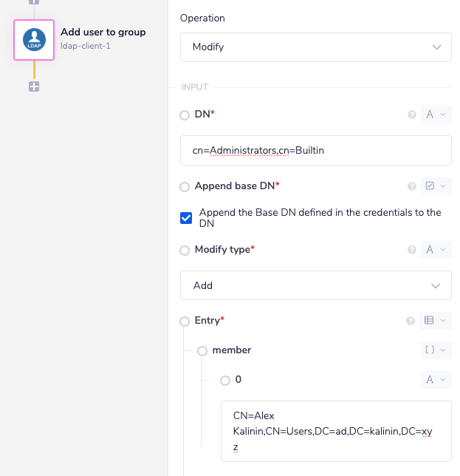Screen dimensions: 460x476
Task: Uncheck Append the Base DN checkbox
Action: pos(186,218)
